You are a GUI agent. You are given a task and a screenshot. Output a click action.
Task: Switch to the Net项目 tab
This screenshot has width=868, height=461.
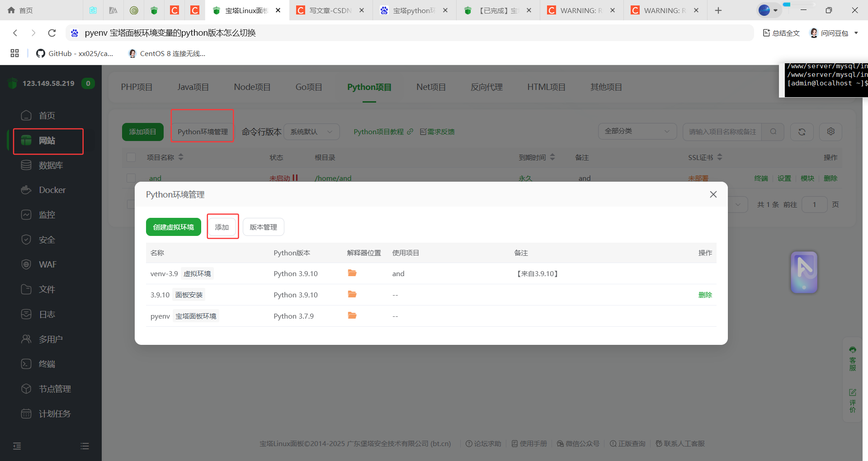(431, 87)
